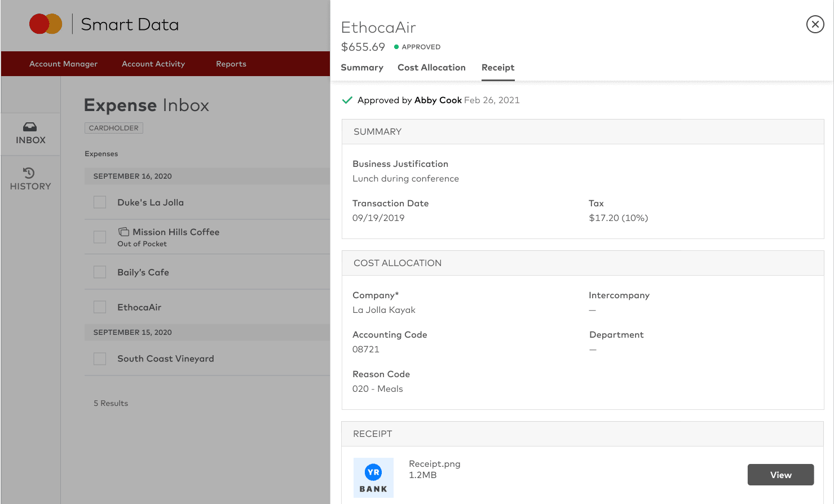This screenshot has height=504, width=834.
Task: Click the 1.2MB file size text
Action: [423, 475]
